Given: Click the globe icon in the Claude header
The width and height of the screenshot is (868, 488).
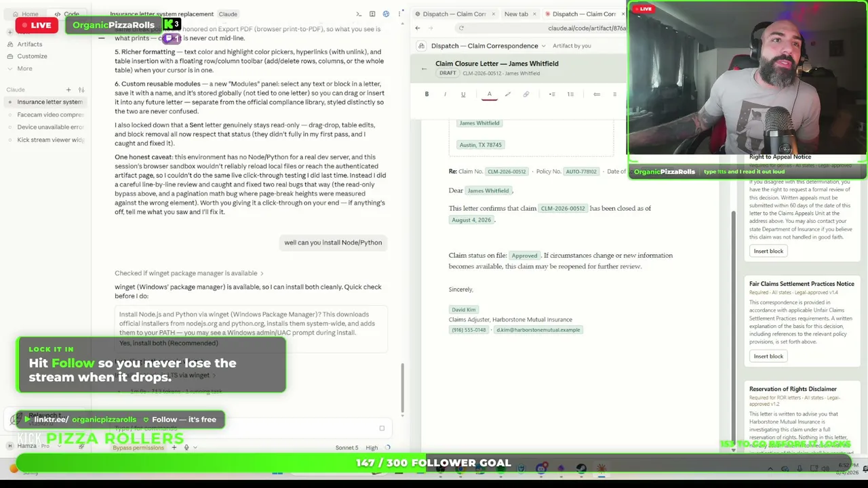Looking at the screenshot, I should 386,14.
